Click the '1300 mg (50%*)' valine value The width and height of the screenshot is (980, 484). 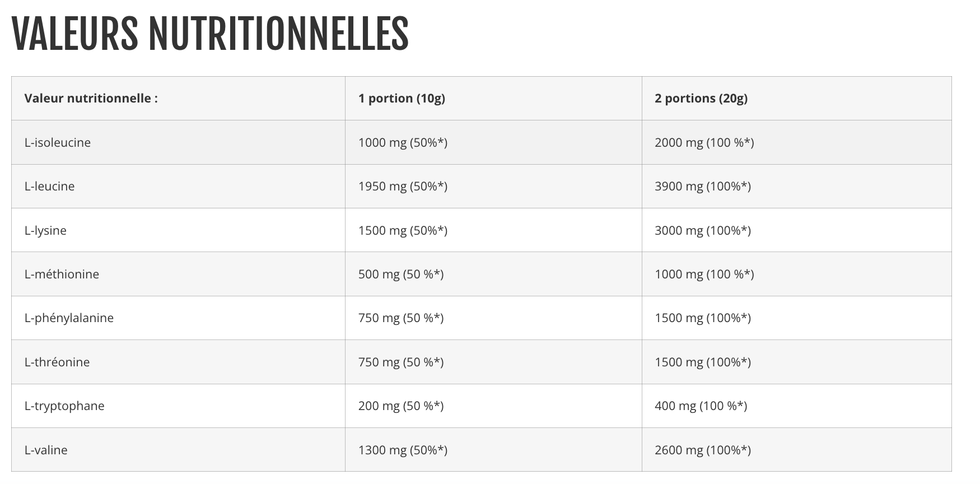coord(403,450)
